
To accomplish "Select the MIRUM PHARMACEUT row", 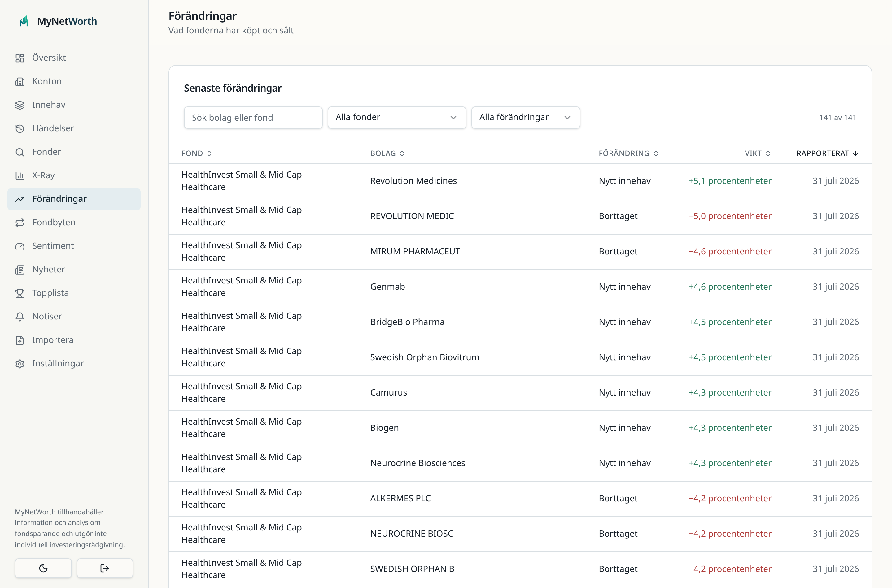I will 520,252.
